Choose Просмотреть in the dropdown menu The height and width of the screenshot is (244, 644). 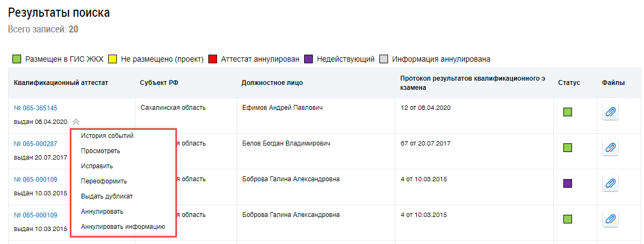pos(101,151)
